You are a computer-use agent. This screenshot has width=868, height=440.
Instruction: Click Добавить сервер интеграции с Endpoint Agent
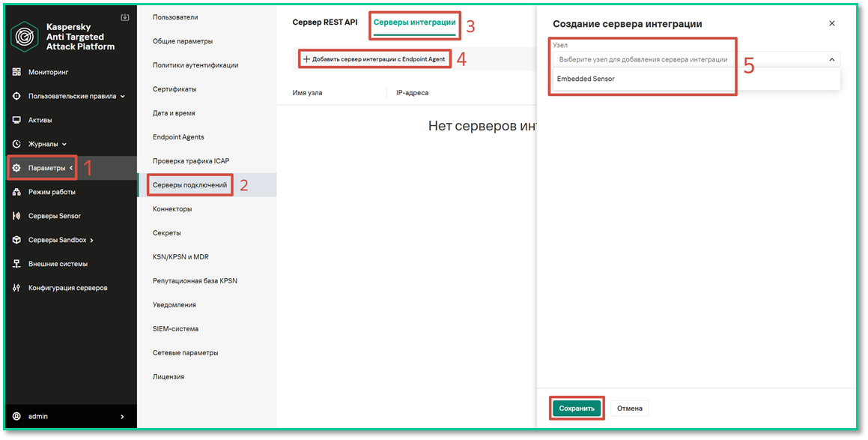click(x=374, y=58)
